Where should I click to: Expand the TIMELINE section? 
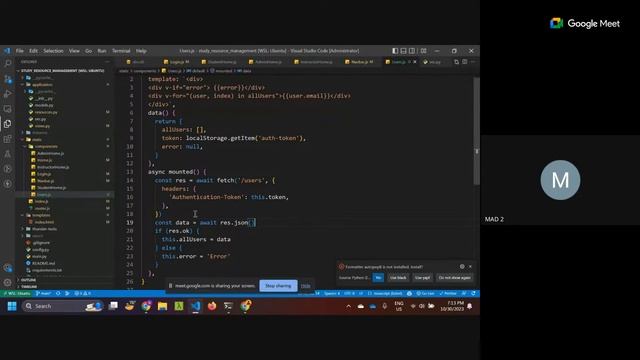click(x=29, y=287)
